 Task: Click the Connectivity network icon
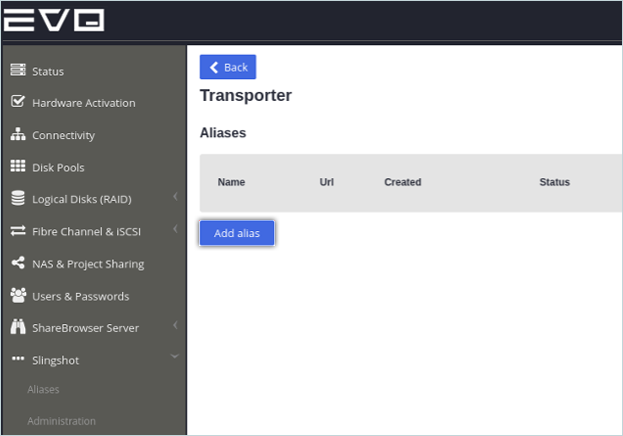click(x=17, y=135)
